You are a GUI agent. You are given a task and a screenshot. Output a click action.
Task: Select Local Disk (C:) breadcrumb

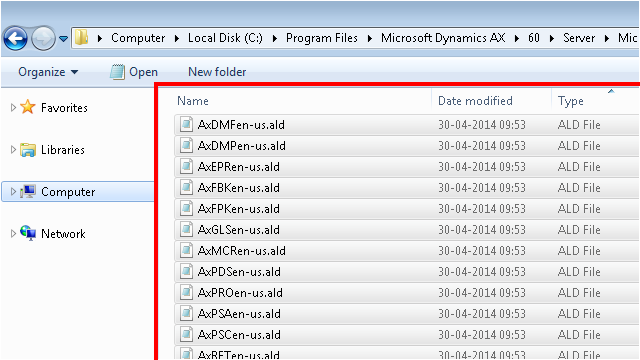pyautogui.click(x=225, y=38)
